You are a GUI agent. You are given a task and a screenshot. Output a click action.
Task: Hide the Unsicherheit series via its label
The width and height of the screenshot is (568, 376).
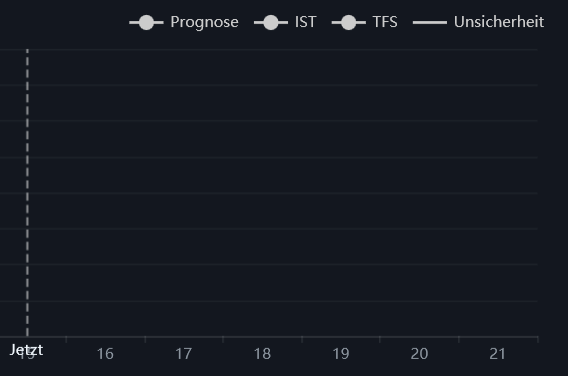499,22
